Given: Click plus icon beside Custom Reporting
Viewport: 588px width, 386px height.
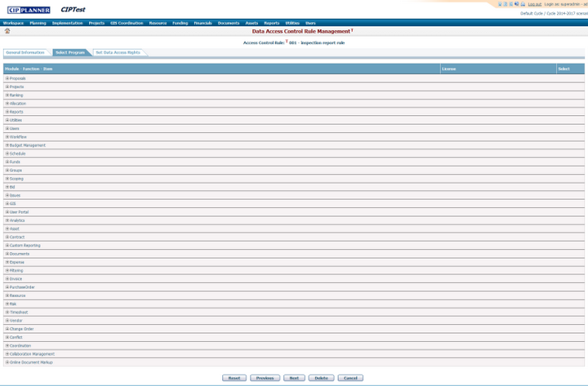Looking at the screenshot, I should point(7,246).
